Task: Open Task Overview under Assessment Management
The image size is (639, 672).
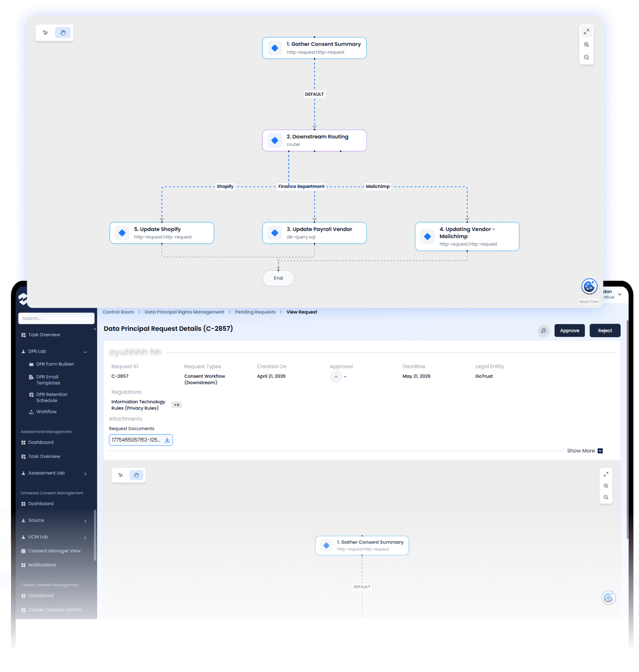Action: 44,457
